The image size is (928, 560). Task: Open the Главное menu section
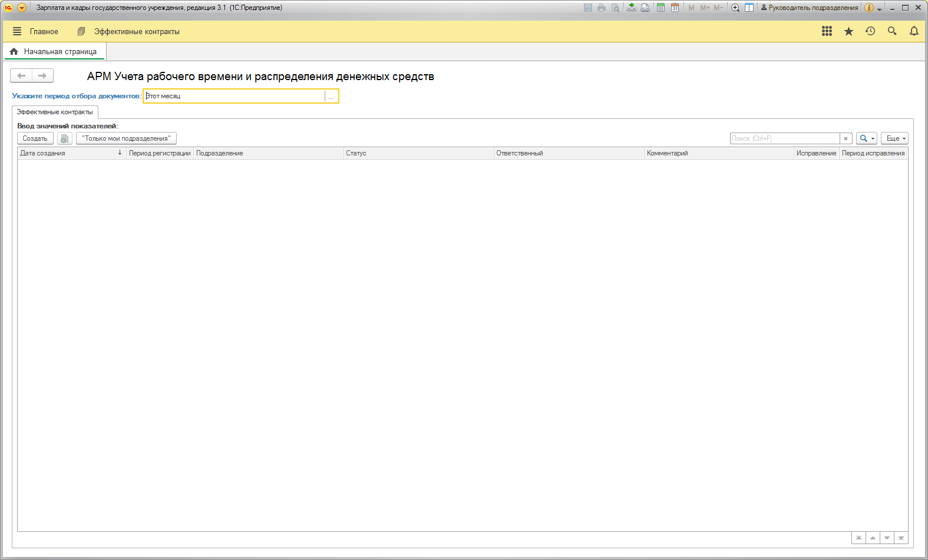44,32
